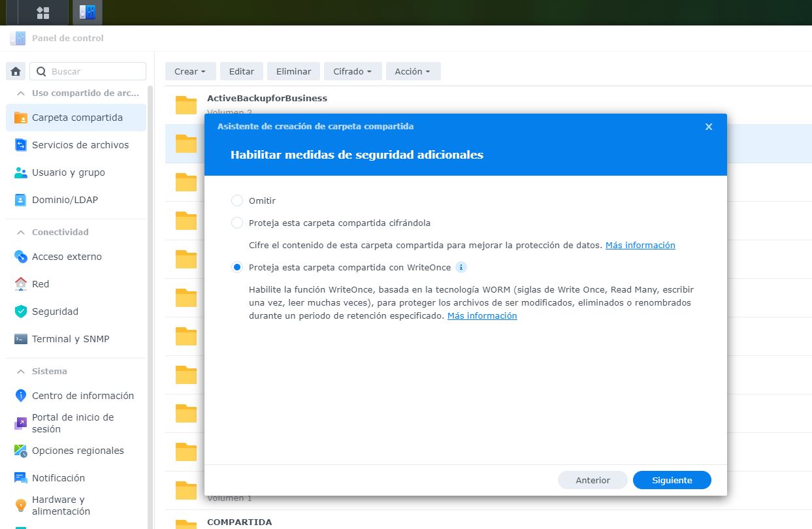
Task: Open Usuario y grupo in the sidebar
Action: (76, 172)
